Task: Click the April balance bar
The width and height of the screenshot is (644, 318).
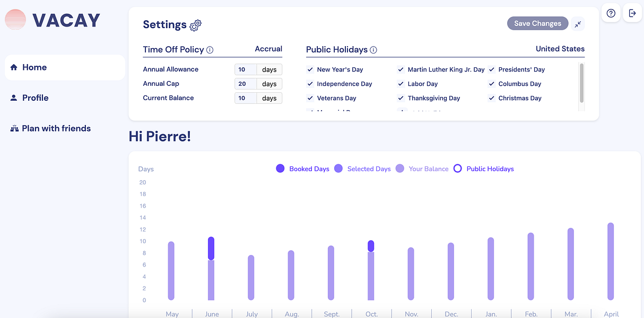Action: (611, 261)
